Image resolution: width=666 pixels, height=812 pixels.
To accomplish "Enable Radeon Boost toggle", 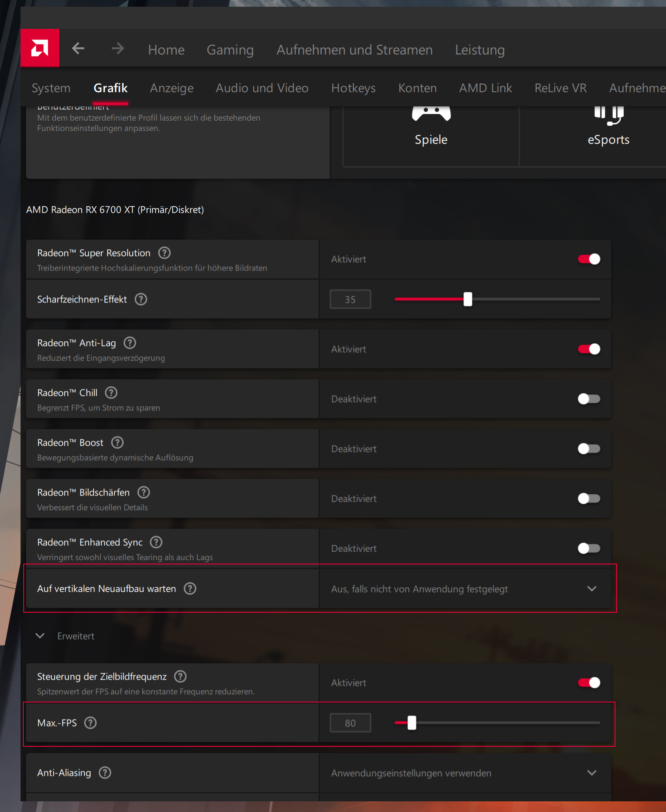I will (x=589, y=449).
